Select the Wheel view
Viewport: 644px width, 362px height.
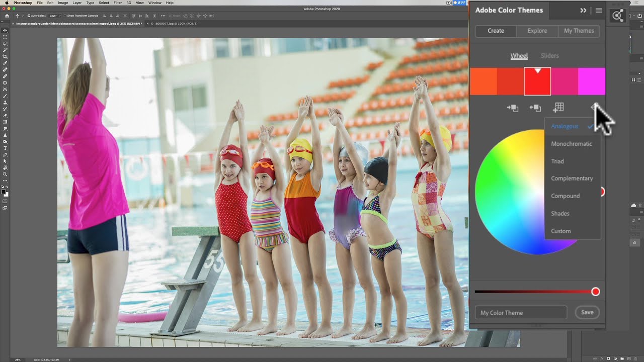click(519, 56)
